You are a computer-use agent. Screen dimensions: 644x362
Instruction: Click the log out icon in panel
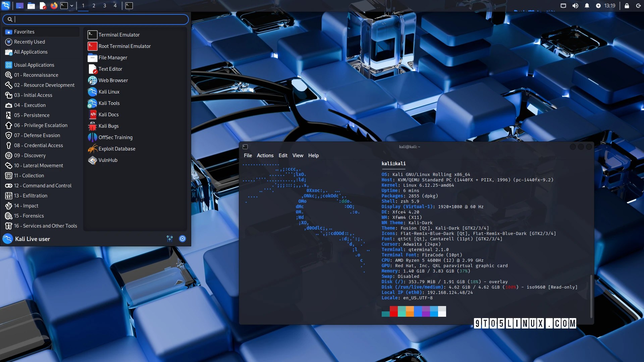[x=638, y=6]
